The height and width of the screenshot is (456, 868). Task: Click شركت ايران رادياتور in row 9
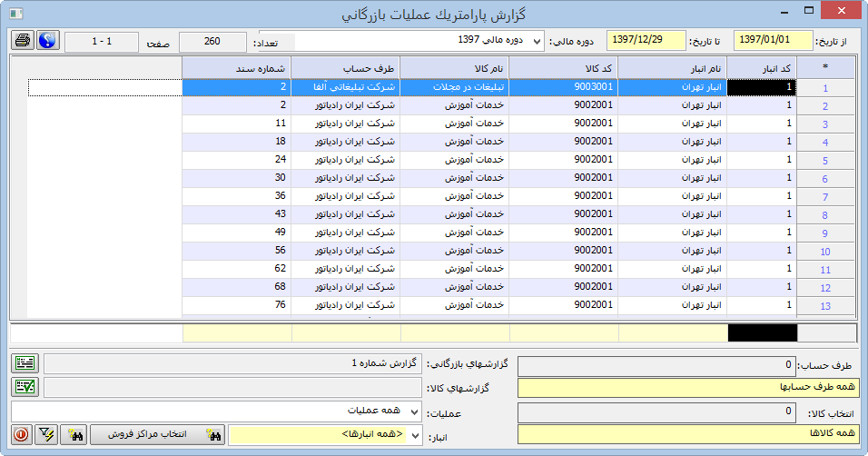(x=345, y=233)
